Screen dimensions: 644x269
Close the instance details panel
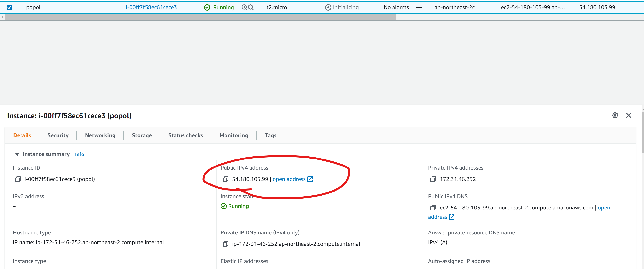coord(629,115)
